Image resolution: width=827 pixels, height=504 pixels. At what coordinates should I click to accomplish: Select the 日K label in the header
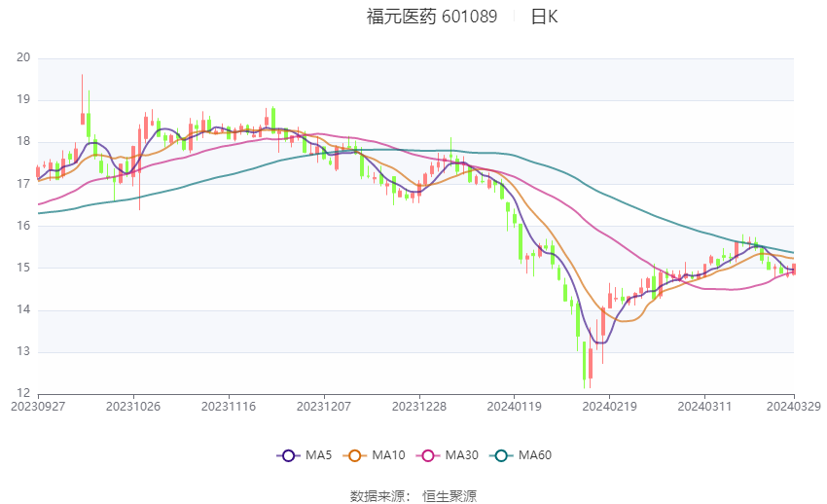click(x=545, y=17)
